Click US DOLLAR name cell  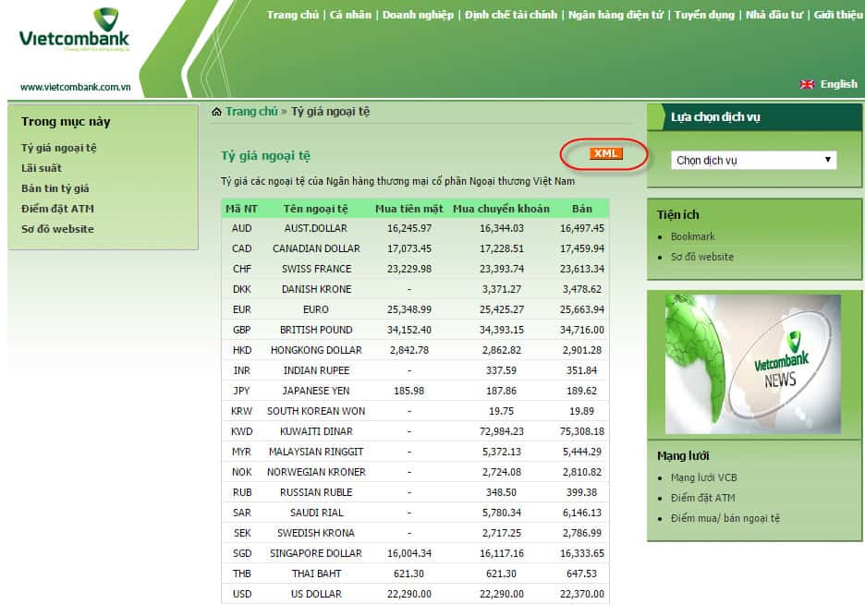316,595
